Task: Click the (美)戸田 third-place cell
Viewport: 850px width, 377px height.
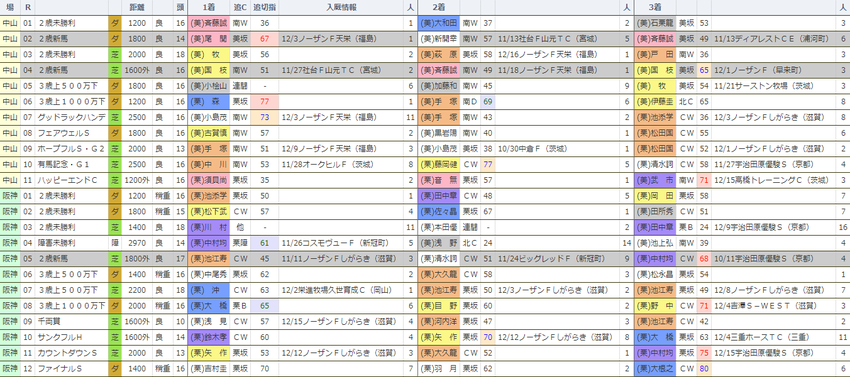Action: click(654, 55)
